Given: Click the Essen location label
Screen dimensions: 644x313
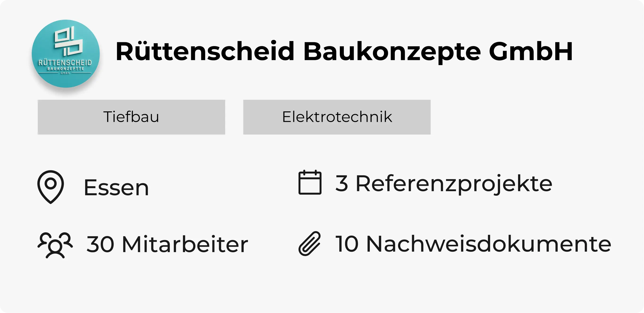Looking at the screenshot, I should [116, 187].
